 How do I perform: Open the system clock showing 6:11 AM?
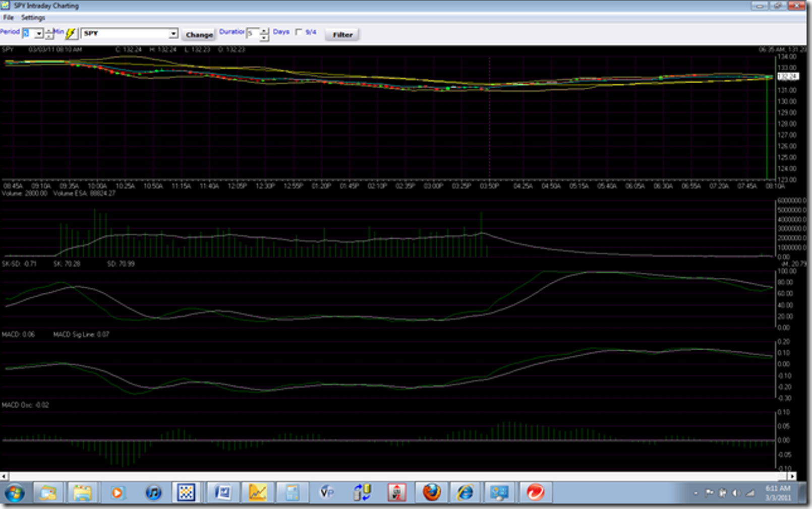[x=778, y=493]
